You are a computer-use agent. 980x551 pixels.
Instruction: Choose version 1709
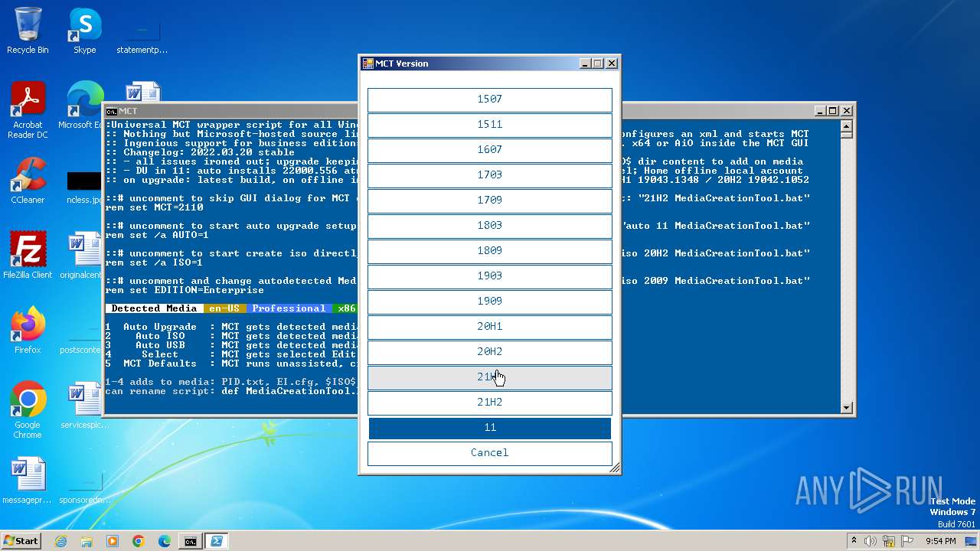click(x=490, y=201)
